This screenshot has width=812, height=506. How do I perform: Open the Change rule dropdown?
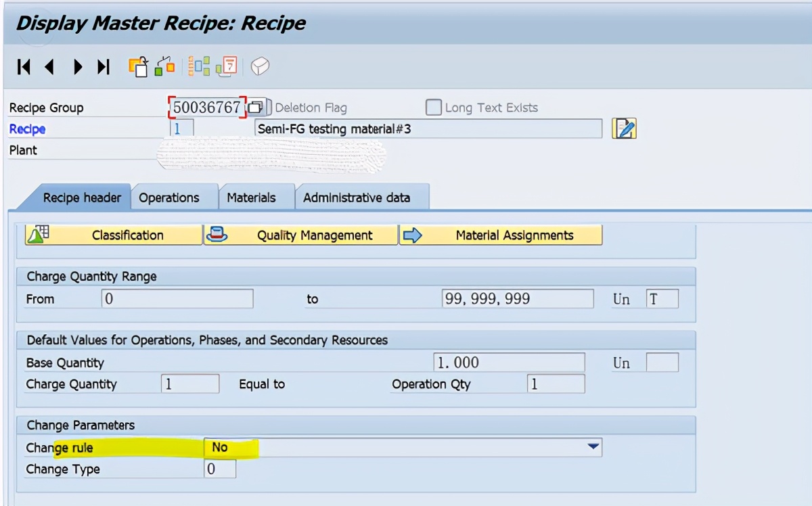point(594,447)
